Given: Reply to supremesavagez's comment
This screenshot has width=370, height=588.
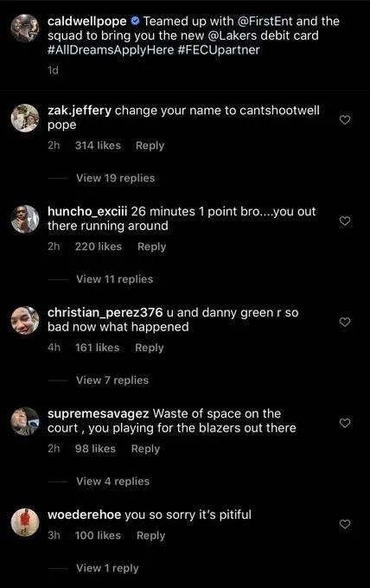Looking at the screenshot, I should 145,449.
